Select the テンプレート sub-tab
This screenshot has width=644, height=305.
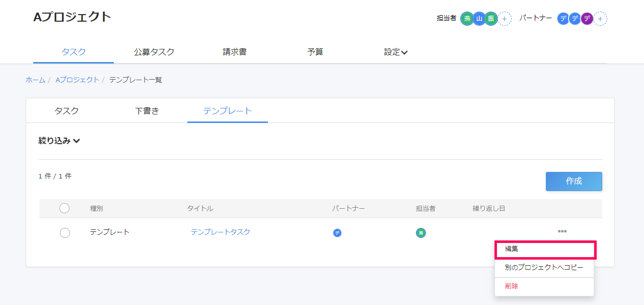(x=228, y=111)
